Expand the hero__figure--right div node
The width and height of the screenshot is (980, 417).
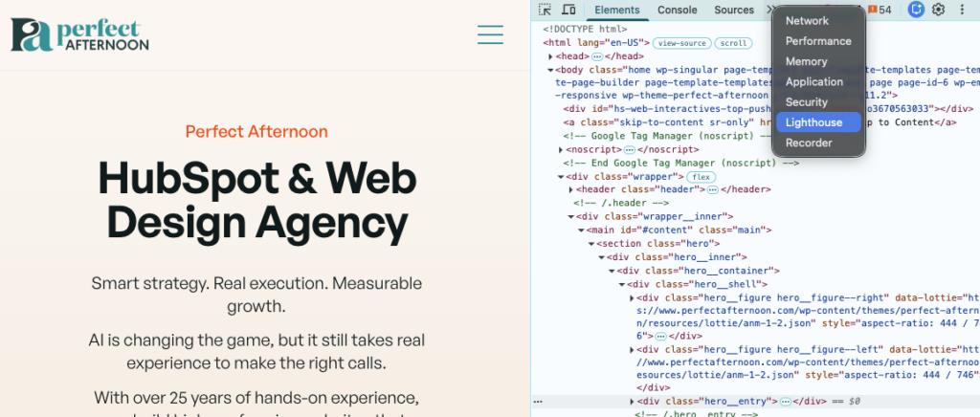pos(632,297)
